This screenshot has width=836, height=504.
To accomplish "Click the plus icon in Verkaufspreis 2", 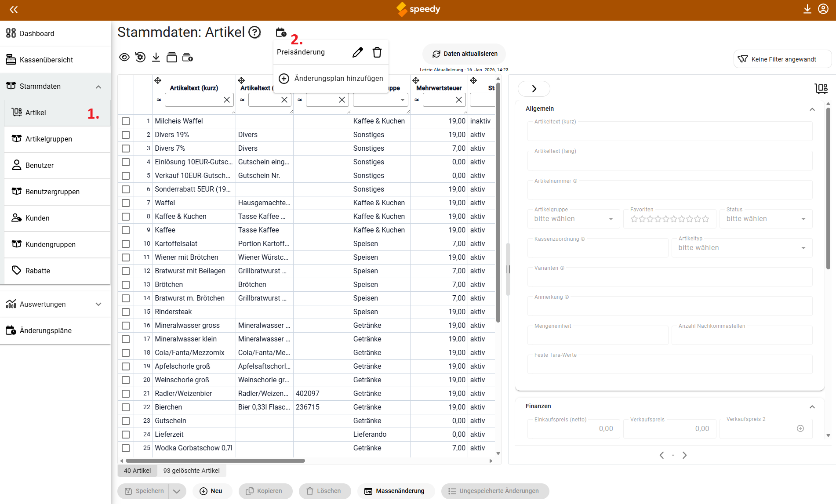I will (800, 428).
